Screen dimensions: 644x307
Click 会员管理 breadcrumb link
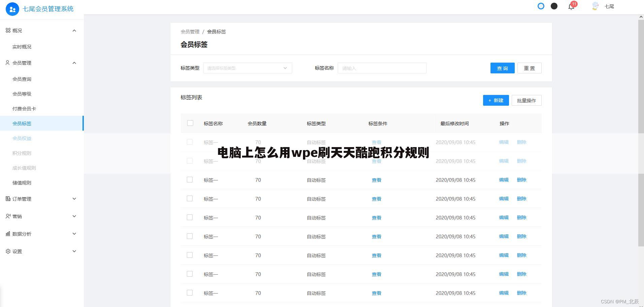coord(190,32)
